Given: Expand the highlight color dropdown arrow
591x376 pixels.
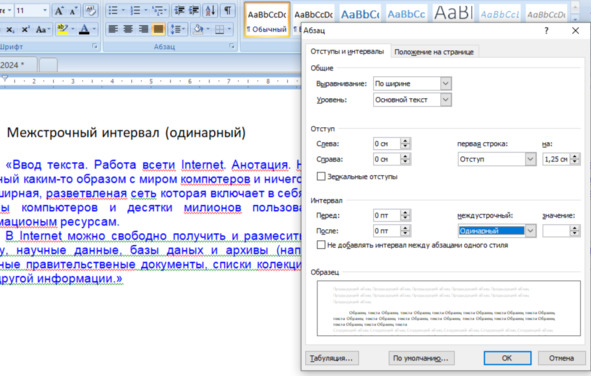Looking at the screenshot, I should point(73,29).
